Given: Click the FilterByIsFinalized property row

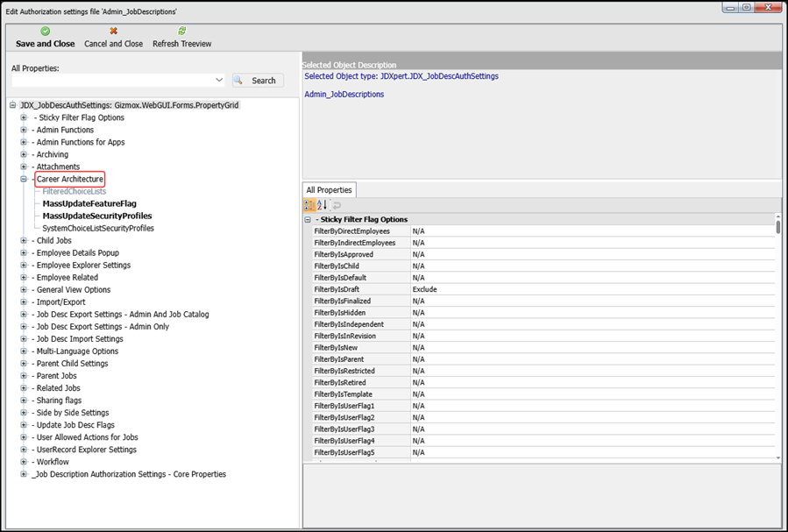Looking at the screenshot, I should (543, 301).
